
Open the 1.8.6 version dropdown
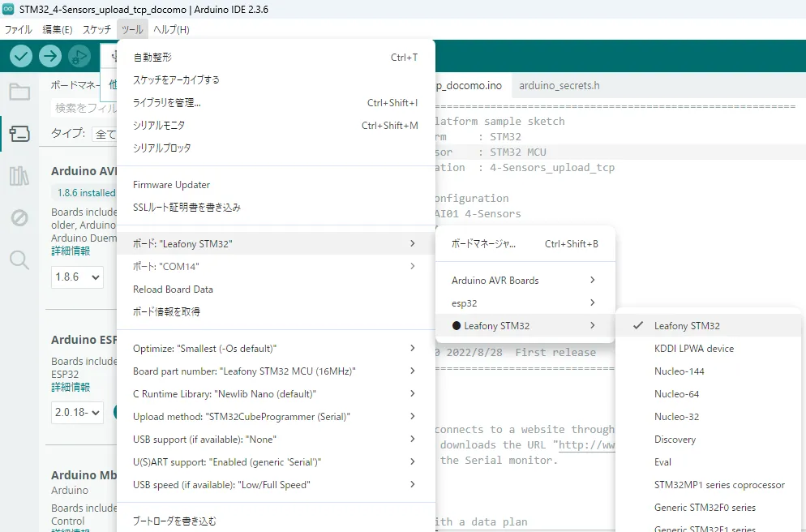coord(77,277)
